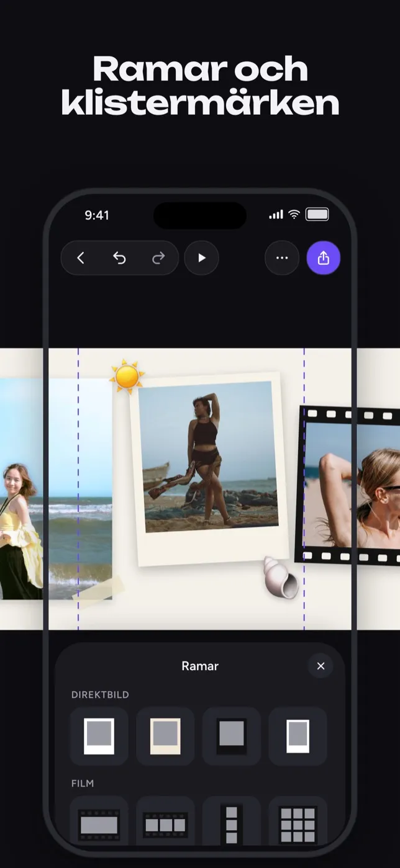This screenshot has width=400, height=868.
Task: Select the narrow white instant frame
Action: click(x=298, y=736)
